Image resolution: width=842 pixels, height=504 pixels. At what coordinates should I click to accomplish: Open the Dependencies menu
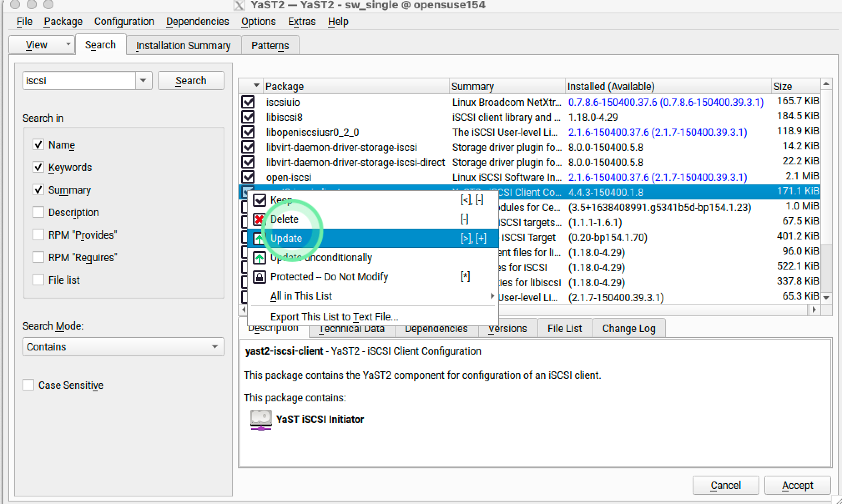pos(197,21)
